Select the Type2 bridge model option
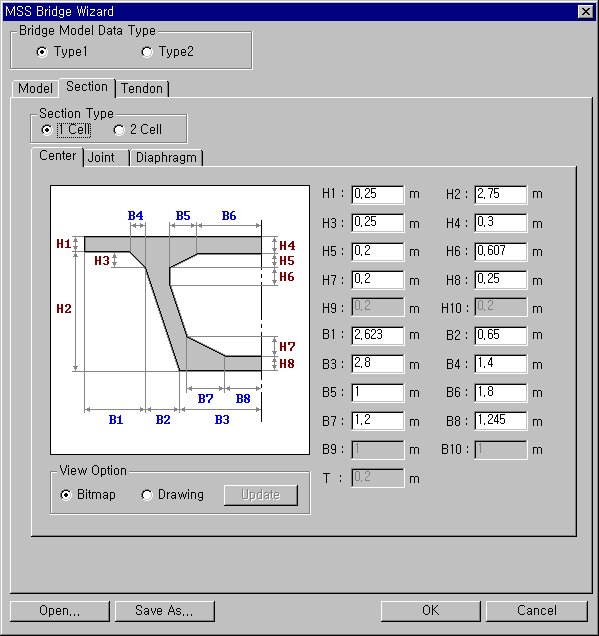599x636 pixels. (x=167, y=52)
